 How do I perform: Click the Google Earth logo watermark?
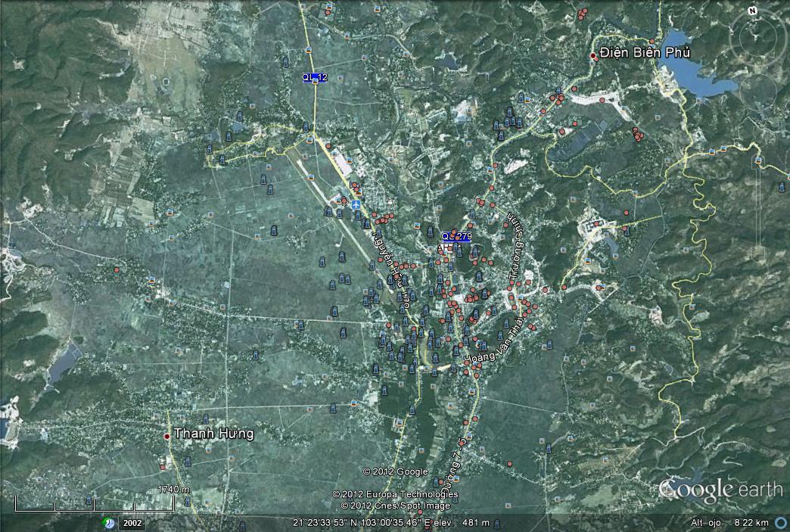pos(720,490)
